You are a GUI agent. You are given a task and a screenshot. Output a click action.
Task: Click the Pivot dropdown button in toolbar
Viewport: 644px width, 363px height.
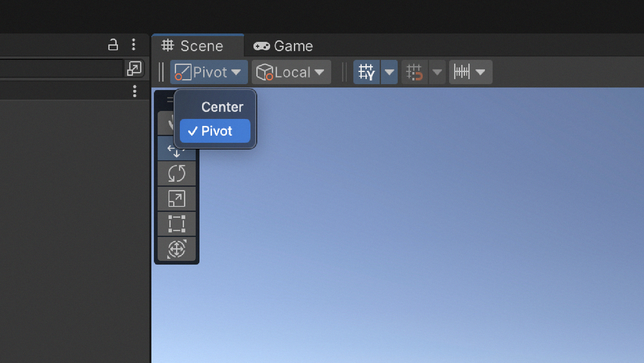(x=208, y=72)
